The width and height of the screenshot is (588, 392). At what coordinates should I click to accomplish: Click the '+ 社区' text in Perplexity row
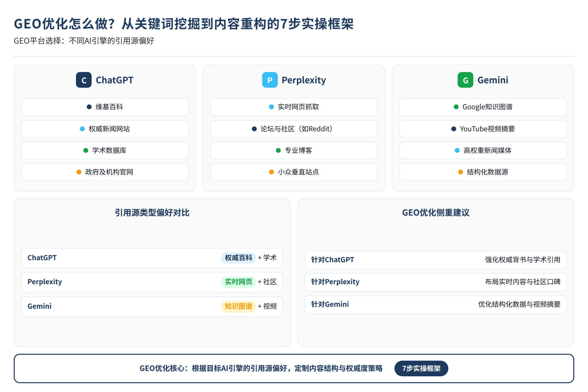267,282
